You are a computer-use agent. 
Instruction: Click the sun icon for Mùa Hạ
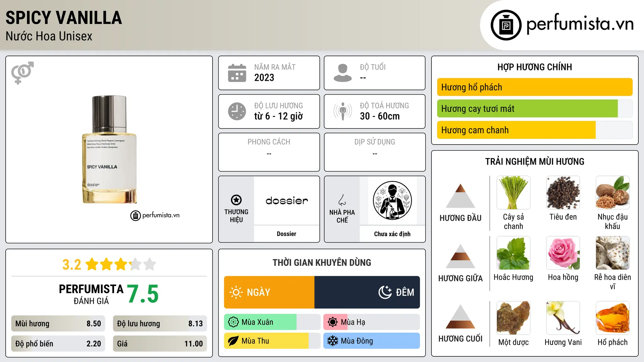click(333, 322)
